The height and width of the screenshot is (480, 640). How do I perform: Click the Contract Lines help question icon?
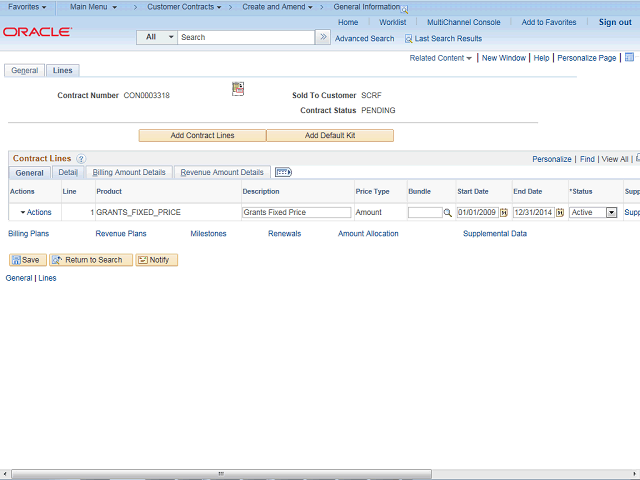coord(81,159)
